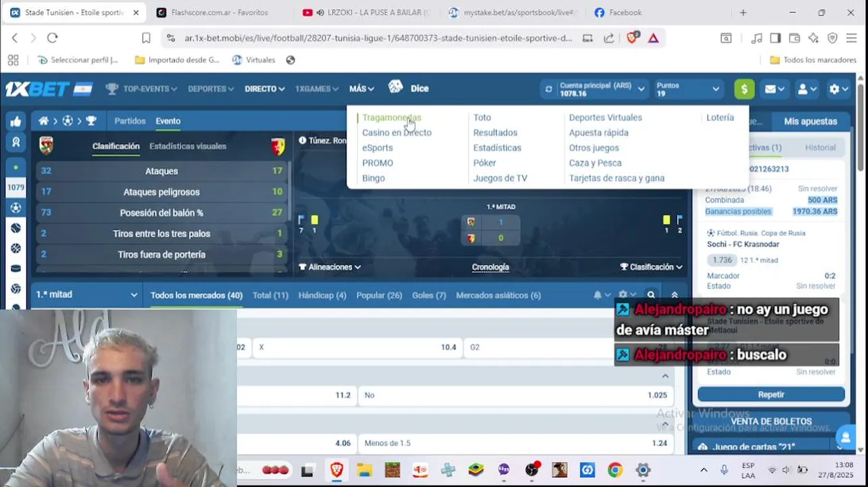This screenshot has width=868, height=487.
Task: Reload the page in the browser
Action: coord(52,39)
